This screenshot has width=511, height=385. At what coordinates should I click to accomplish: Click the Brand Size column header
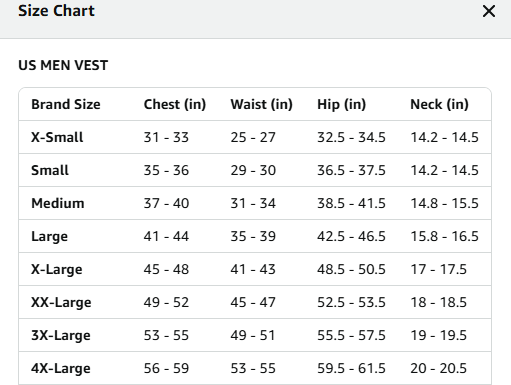[66, 104]
